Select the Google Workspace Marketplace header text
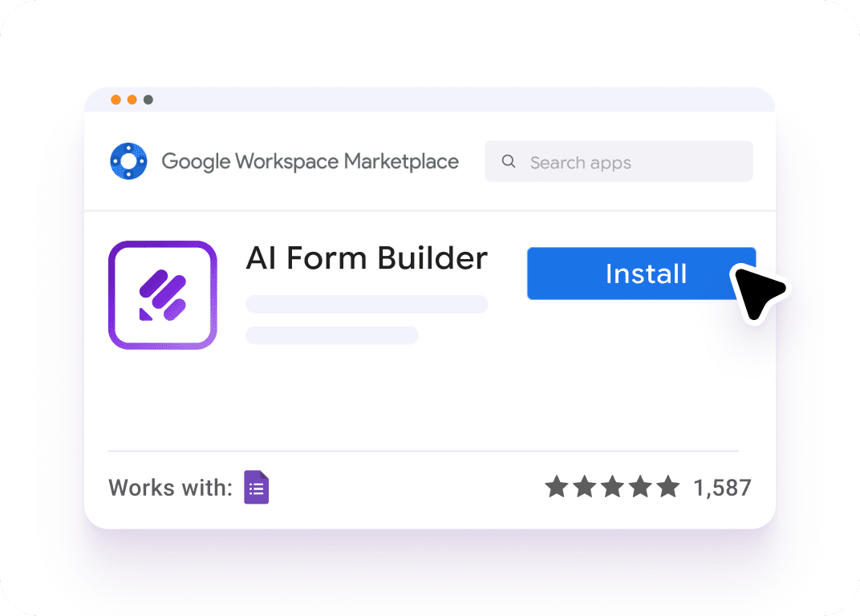 click(310, 161)
